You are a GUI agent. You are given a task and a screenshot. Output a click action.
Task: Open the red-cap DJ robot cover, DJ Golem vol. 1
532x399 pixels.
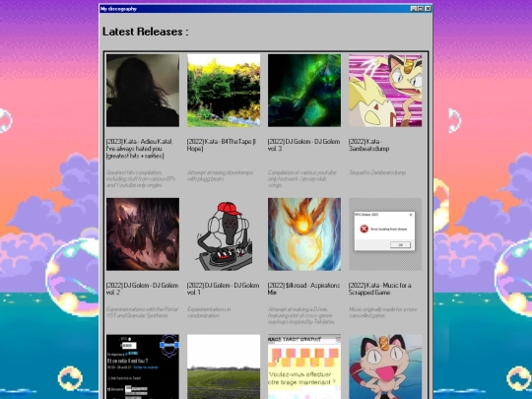pyautogui.click(x=224, y=234)
